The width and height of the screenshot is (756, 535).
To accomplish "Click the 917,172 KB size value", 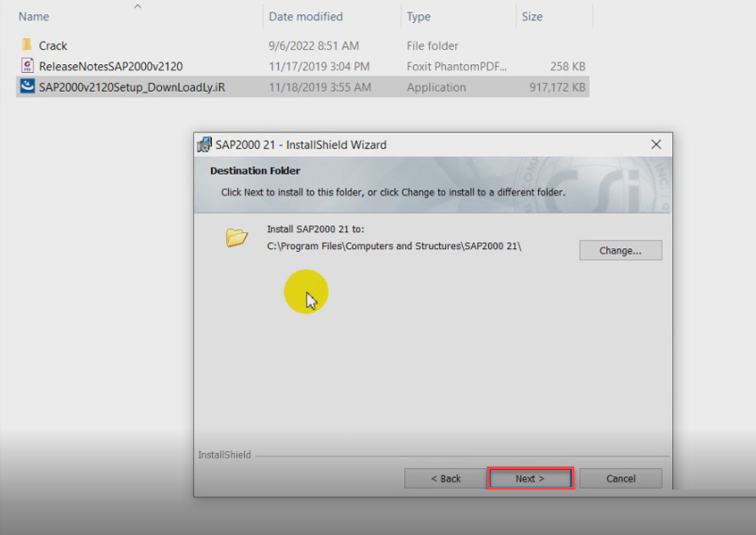I will [557, 87].
